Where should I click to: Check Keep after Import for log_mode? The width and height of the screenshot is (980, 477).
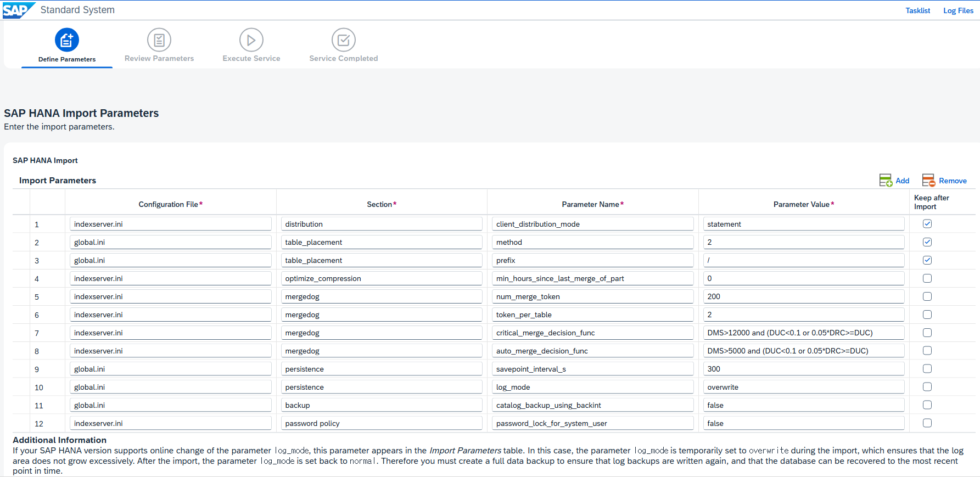927,387
